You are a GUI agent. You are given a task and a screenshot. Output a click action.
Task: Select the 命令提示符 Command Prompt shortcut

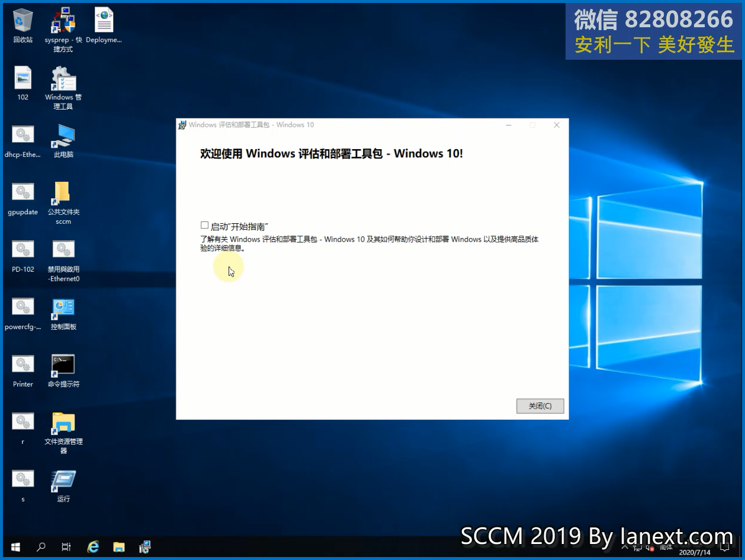[x=63, y=371]
